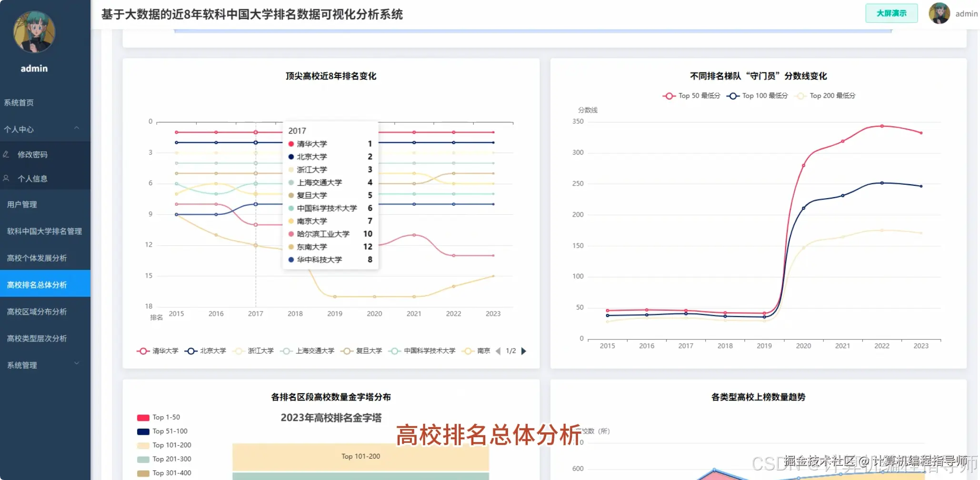Click the Top 1-50 red color swatch
Image resolution: width=980 pixels, height=480 pixels.
(142, 417)
